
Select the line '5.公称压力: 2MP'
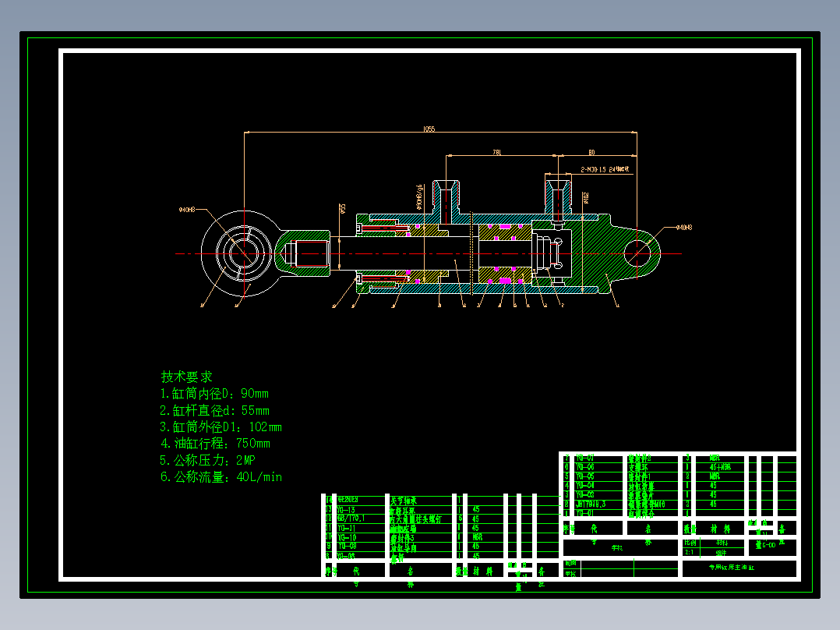pyautogui.click(x=207, y=461)
